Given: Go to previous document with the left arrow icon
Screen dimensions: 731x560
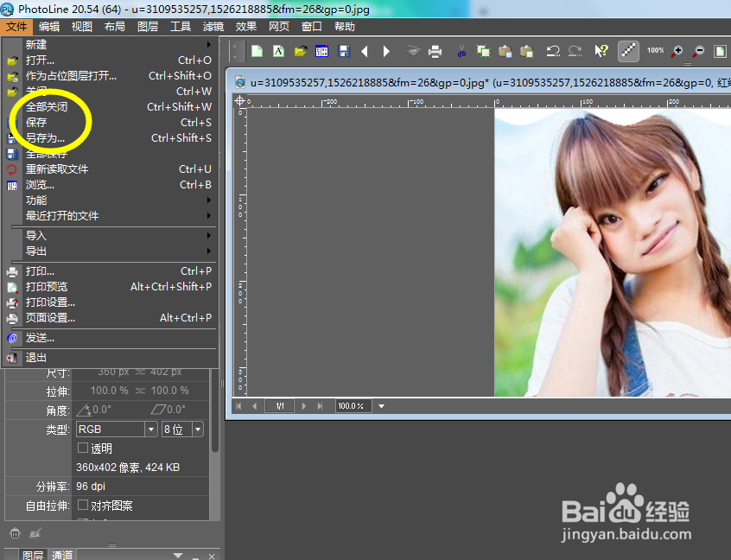Looking at the screenshot, I should click(x=365, y=51).
